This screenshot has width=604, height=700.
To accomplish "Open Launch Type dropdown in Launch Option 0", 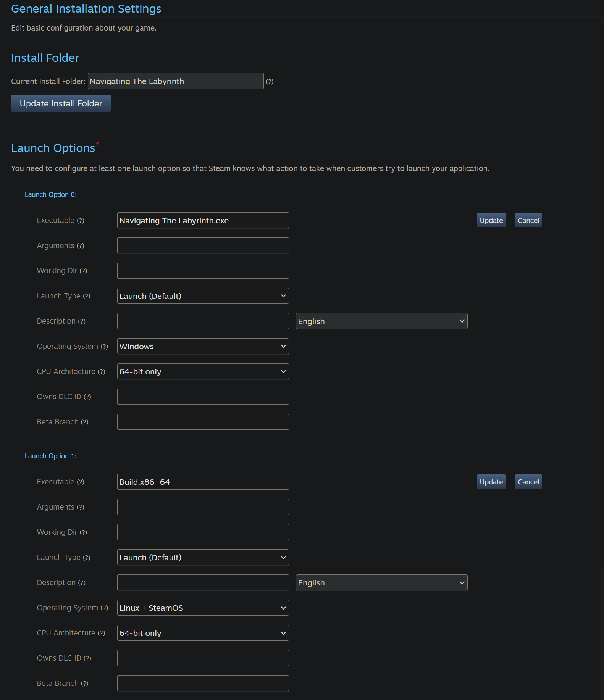I will tap(203, 296).
